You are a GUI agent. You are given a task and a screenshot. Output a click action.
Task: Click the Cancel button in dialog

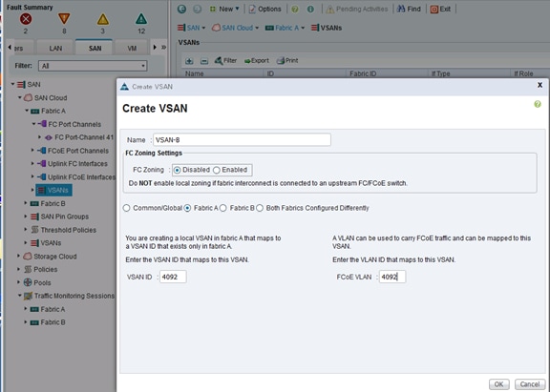click(x=530, y=384)
